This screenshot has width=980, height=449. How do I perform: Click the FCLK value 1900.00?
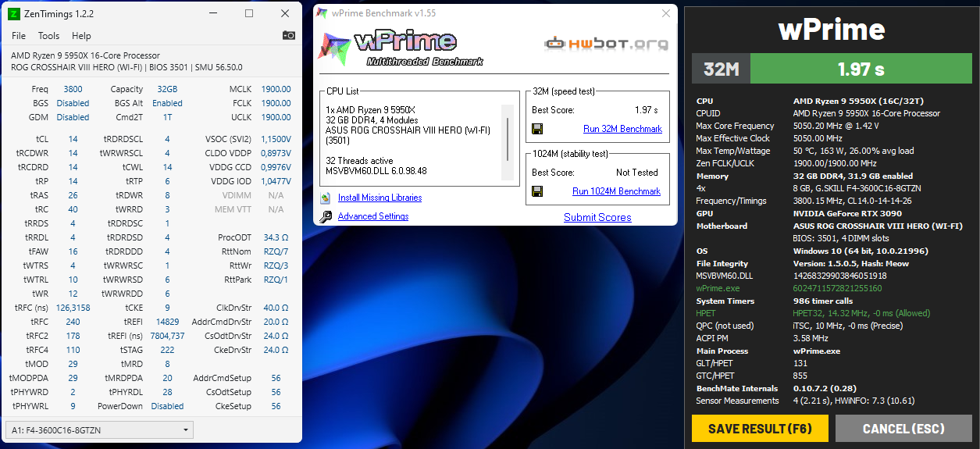(276, 103)
